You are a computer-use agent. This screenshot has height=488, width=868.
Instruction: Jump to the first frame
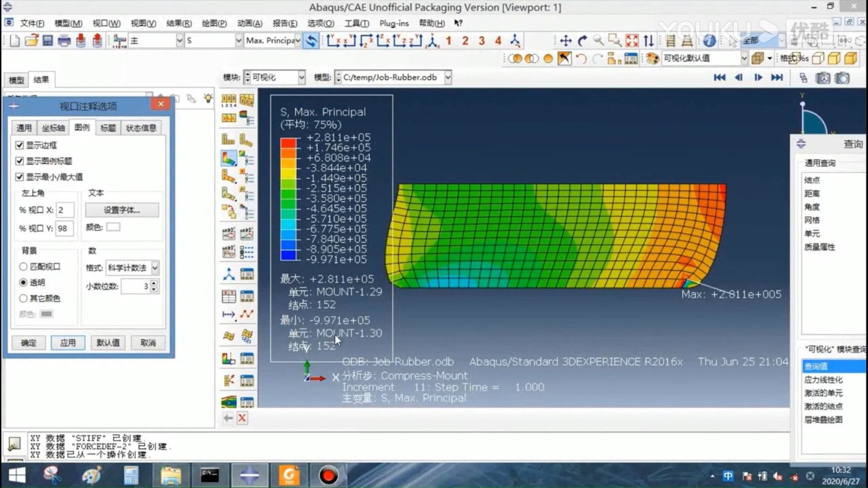coord(719,77)
